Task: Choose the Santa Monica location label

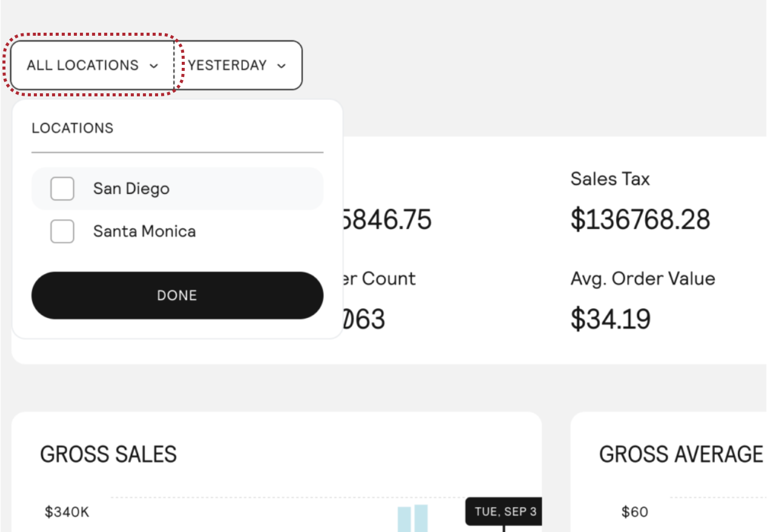Action: 144,231
